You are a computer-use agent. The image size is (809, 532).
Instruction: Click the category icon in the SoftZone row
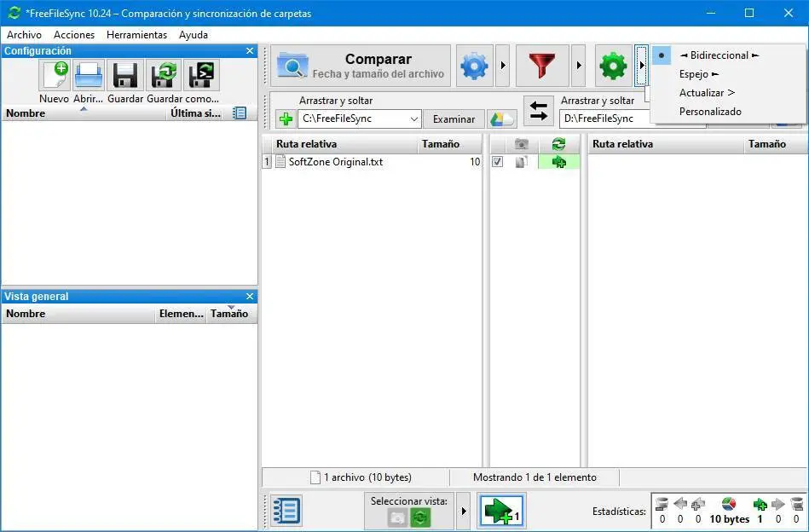tap(521, 162)
